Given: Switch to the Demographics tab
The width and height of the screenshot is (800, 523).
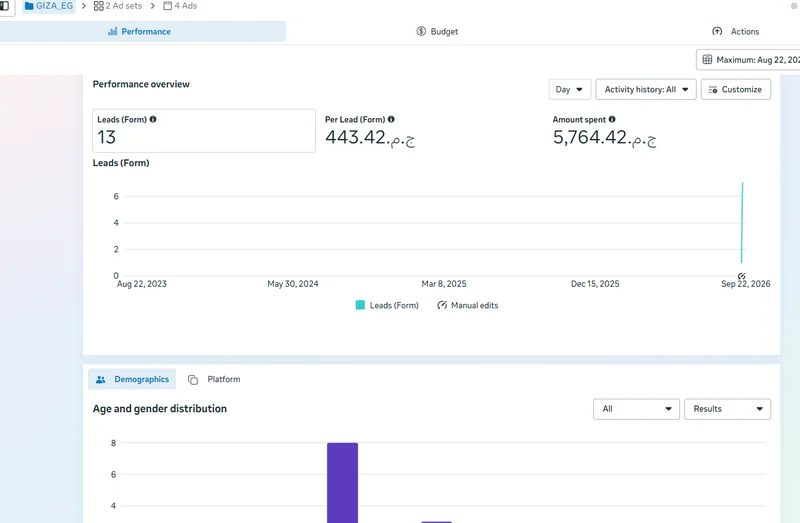Looking at the screenshot, I should click(x=132, y=379).
